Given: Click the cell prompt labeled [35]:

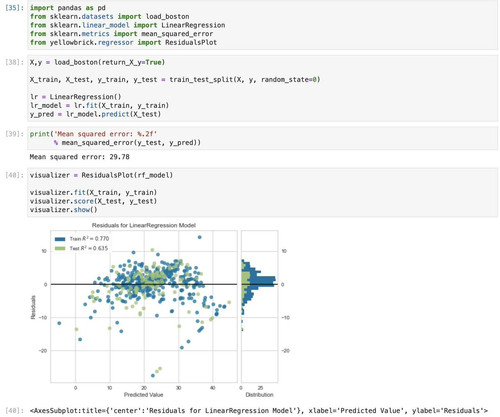Looking at the screenshot, I should tap(14, 8).
